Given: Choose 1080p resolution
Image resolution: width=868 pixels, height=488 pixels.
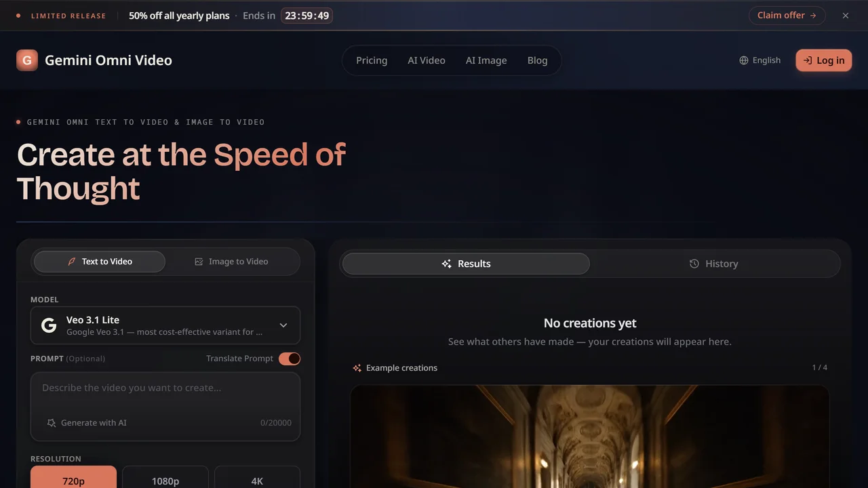Looking at the screenshot, I should [165, 477].
